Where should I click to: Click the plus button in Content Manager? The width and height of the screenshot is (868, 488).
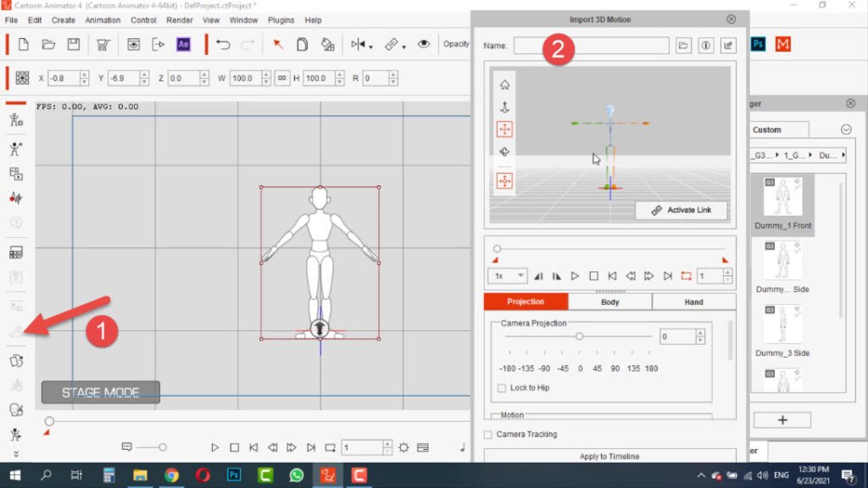pos(782,420)
